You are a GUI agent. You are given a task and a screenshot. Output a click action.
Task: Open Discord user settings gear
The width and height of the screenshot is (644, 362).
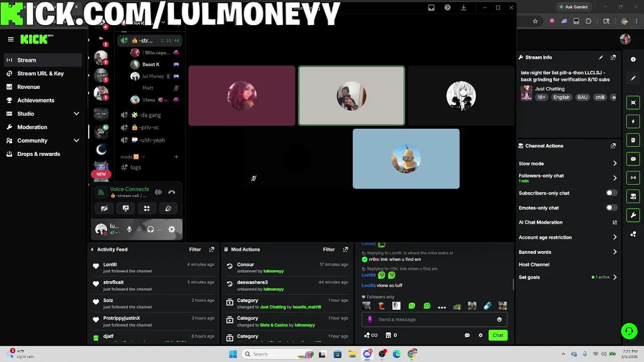172,229
